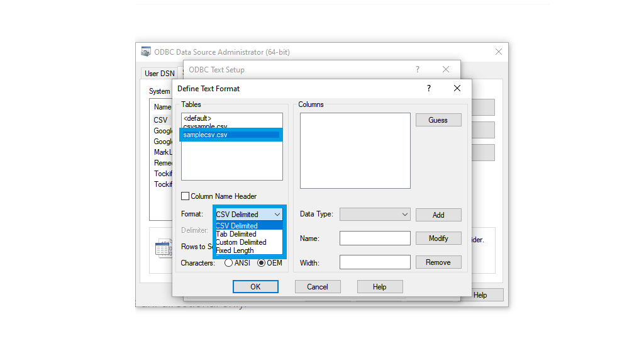Close the Define Text Format dialog
644x353 pixels.
[457, 89]
